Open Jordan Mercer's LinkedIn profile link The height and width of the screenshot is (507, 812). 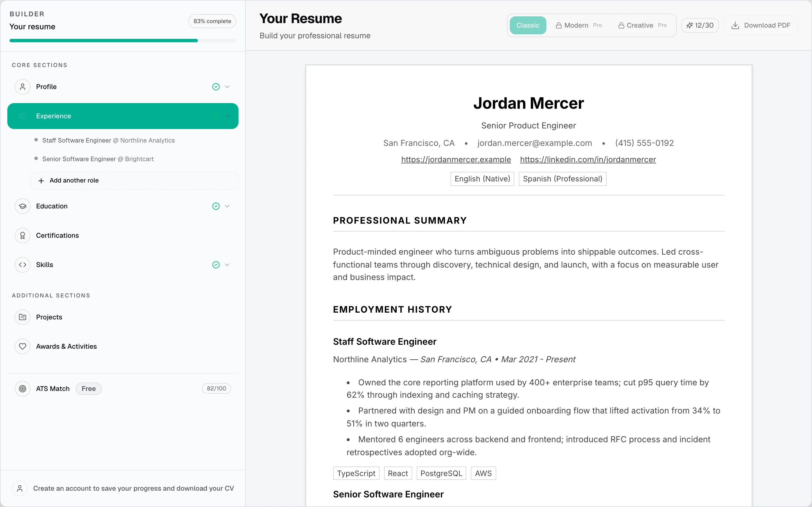(588, 159)
